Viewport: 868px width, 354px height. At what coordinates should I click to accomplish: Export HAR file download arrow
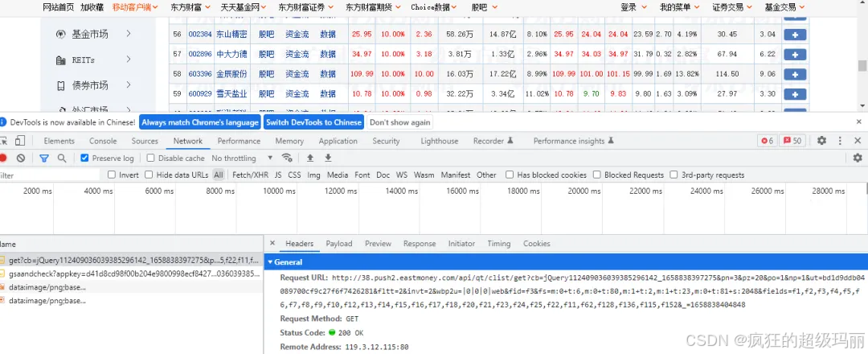(328, 158)
